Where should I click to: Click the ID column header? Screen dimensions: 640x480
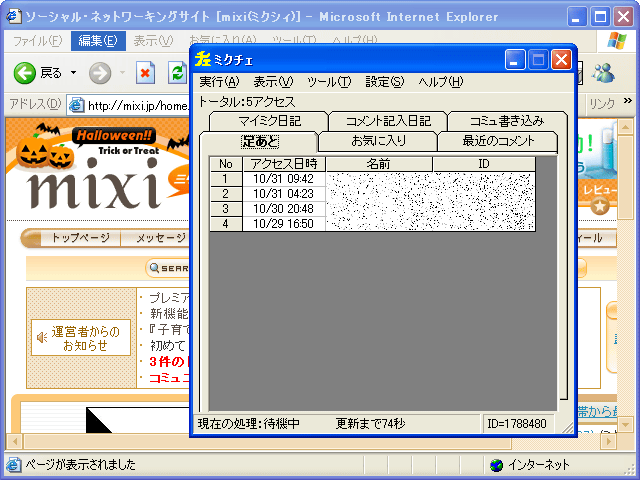tap(484, 164)
